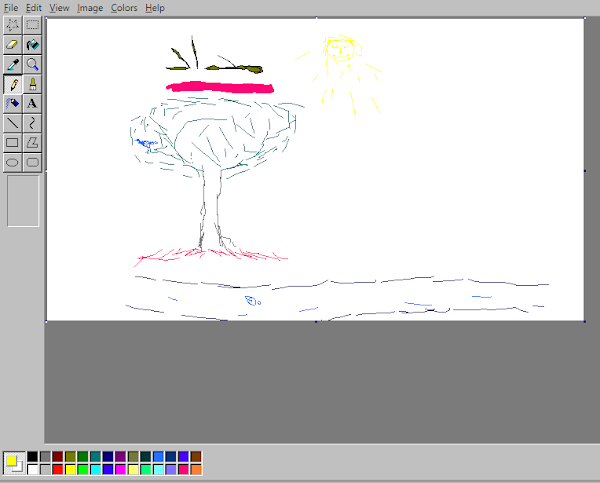Pick the purple swatch in top row
Image resolution: width=600 pixels, height=483 pixels.
tap(121, 456)
